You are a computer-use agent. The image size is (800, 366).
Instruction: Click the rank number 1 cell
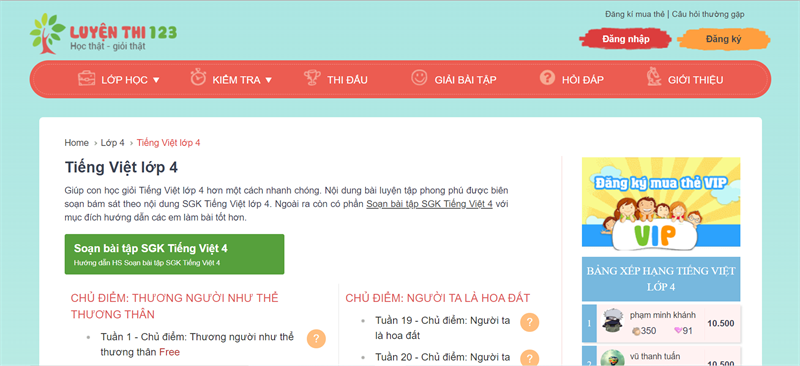tap(589, 323)
